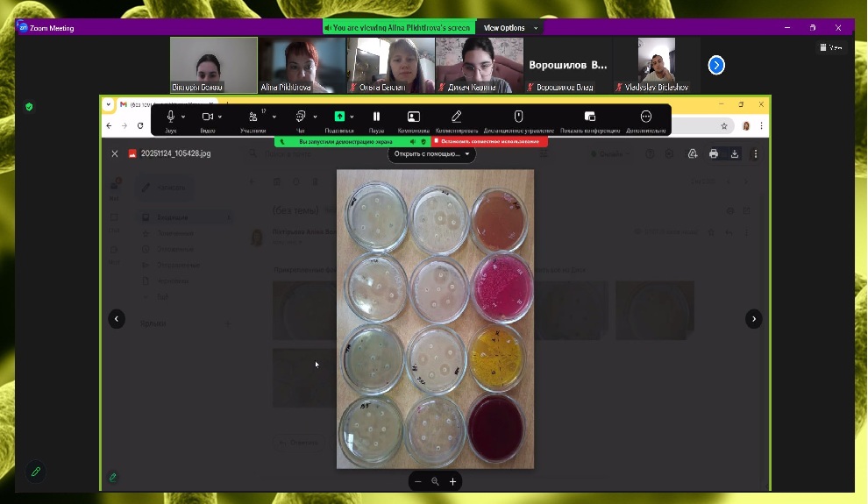Pause the screen share
The image size is (868, 504).
coord(376,116)
